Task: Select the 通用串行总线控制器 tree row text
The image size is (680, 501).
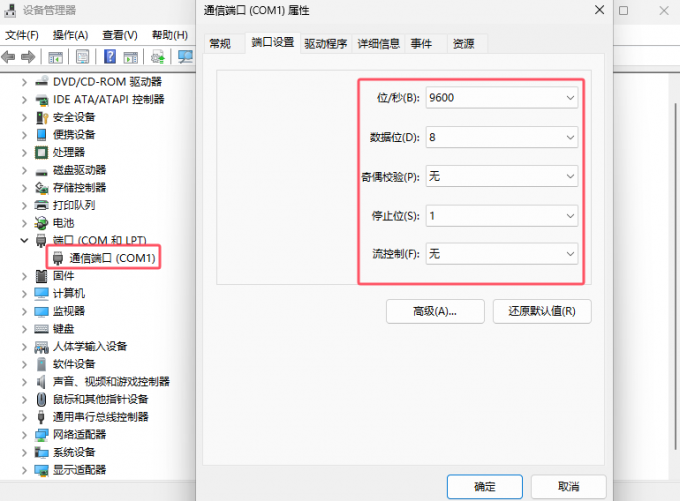Action: (x=101, y=417)
